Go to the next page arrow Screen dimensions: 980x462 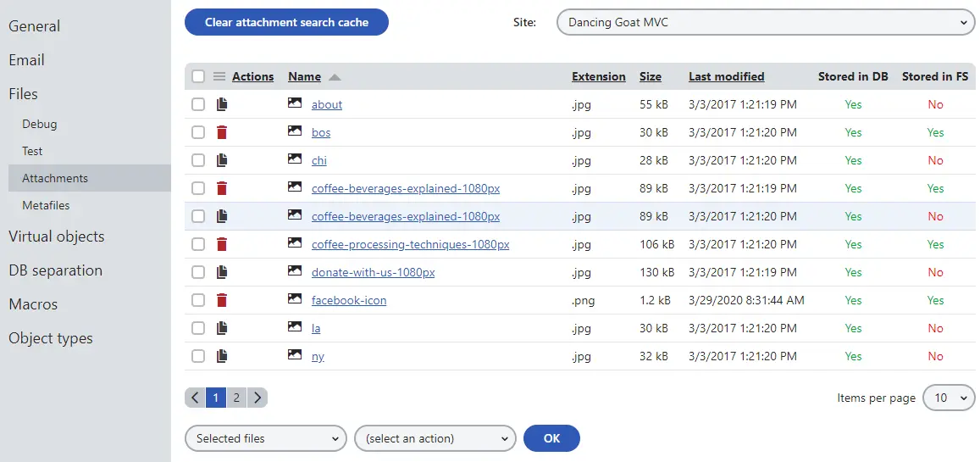pyautogui.click(x=257, y=398)
